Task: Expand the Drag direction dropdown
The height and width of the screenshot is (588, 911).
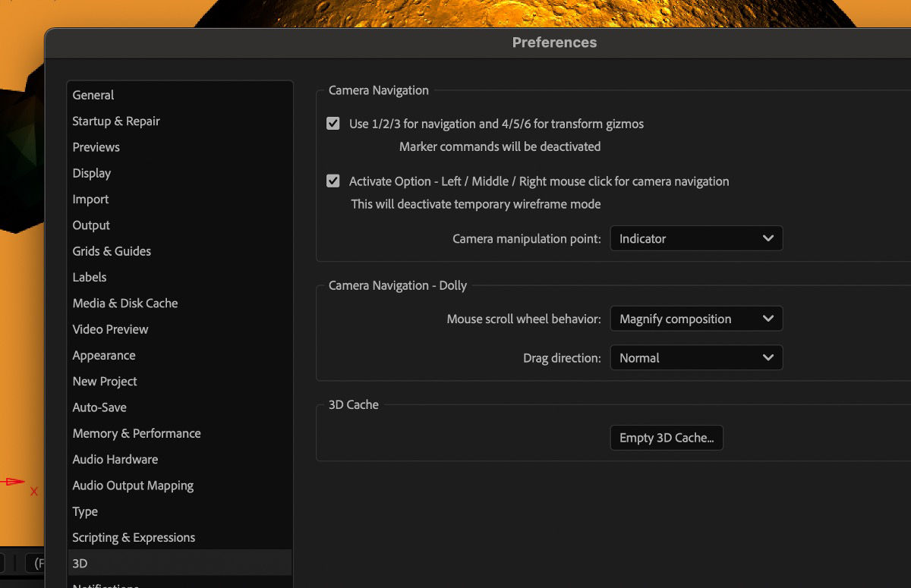Action: click(x=695, y=357)
